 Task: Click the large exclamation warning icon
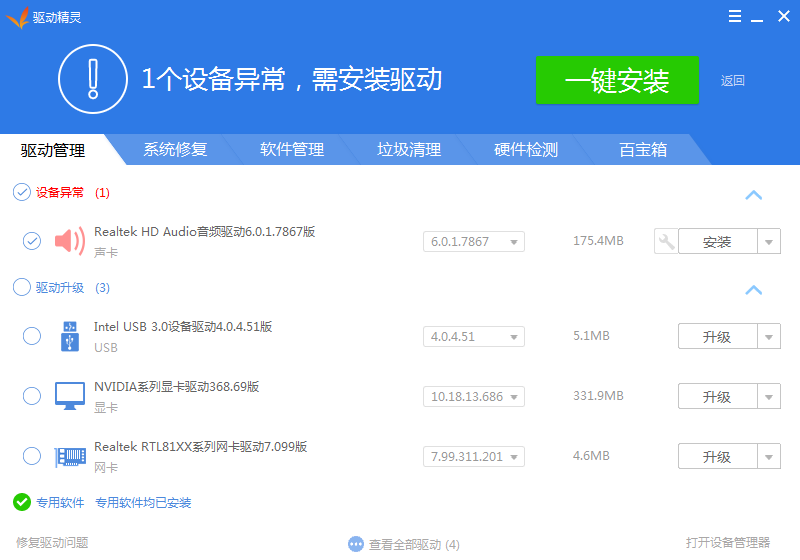(x=93, y=79)
